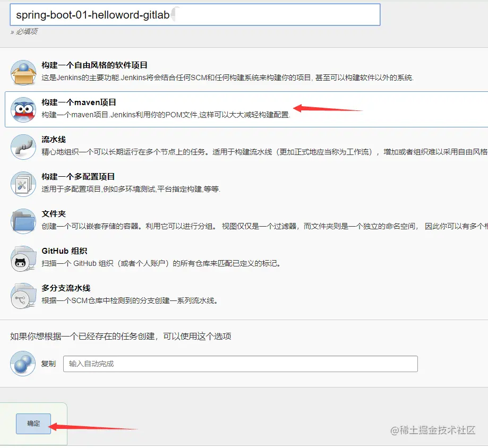
Task: Click the maven project owl icon
Action: point(23,109)
